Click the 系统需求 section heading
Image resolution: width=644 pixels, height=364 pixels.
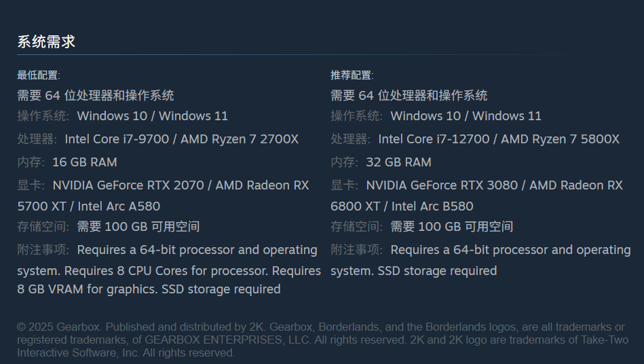[46, 42]
